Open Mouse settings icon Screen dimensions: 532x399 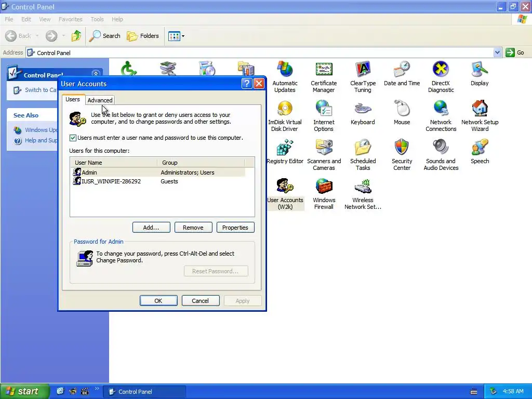coord(402,113)
